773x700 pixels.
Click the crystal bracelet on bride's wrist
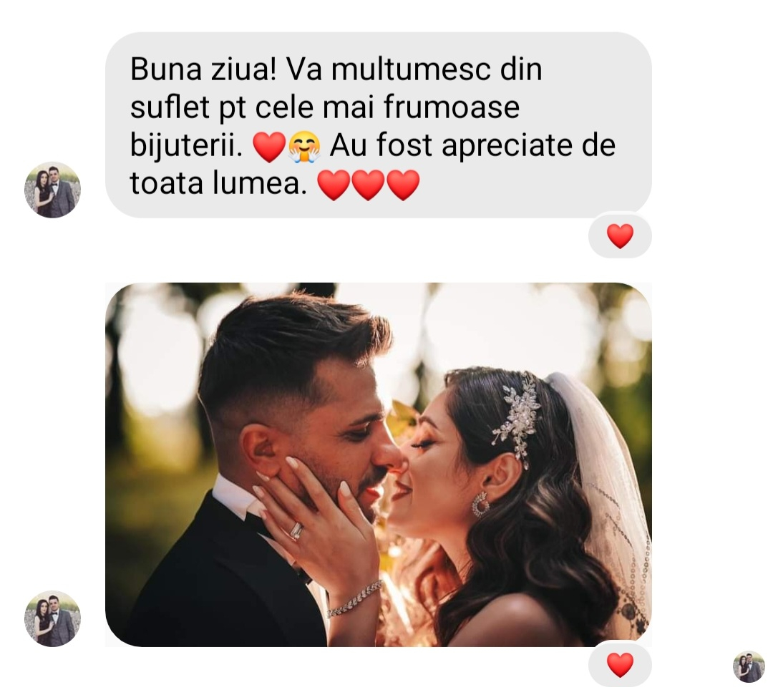(355, 598)
